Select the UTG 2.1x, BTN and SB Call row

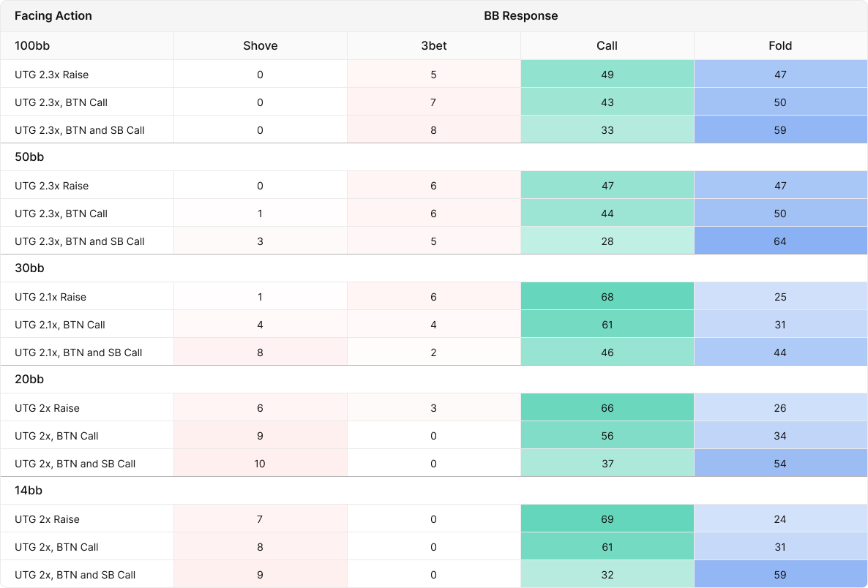point(78,353)
